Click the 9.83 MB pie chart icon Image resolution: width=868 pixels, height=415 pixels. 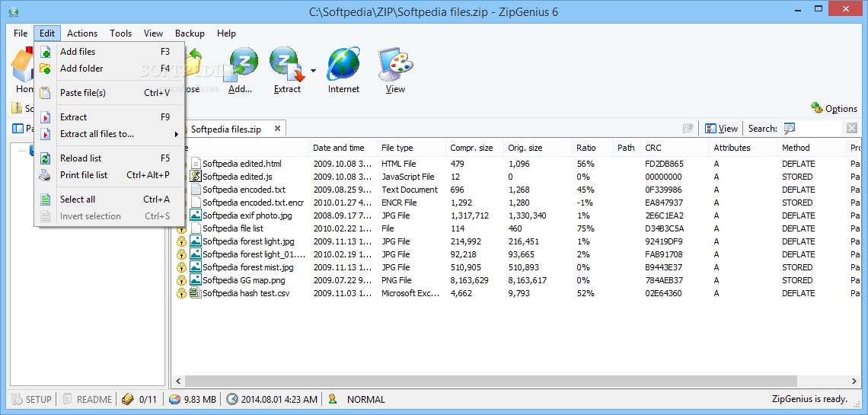pyautogui.click(x=174, y=399)
